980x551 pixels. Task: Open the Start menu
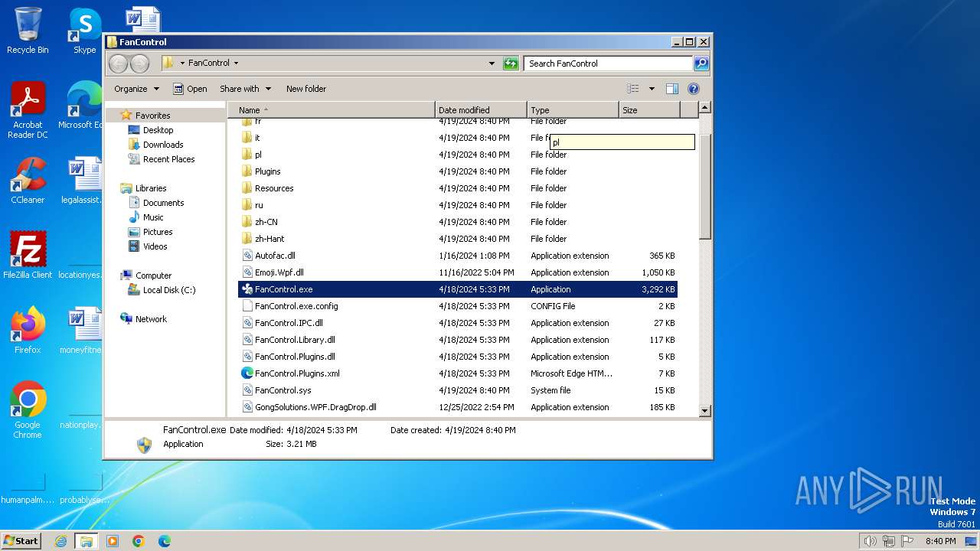21,541
